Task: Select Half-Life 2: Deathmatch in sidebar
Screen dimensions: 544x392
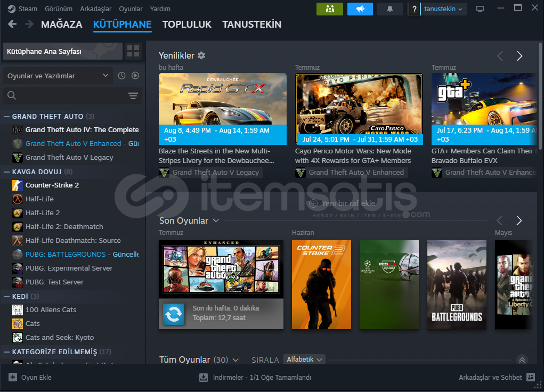Action: [x=64, y=227]
